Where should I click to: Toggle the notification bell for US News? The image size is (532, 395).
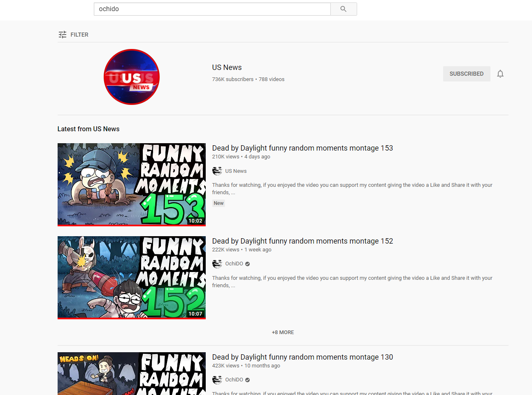click(x=500, y=74)
